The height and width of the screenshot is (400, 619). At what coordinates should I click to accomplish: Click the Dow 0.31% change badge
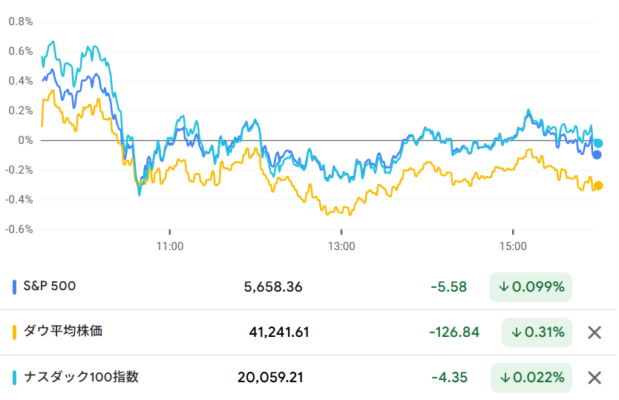537,332
